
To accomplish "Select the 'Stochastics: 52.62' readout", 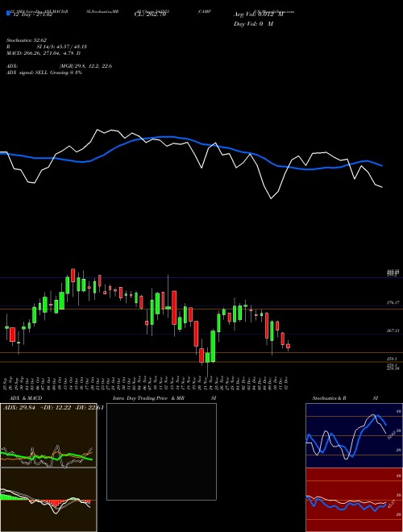I will (27, 40).
